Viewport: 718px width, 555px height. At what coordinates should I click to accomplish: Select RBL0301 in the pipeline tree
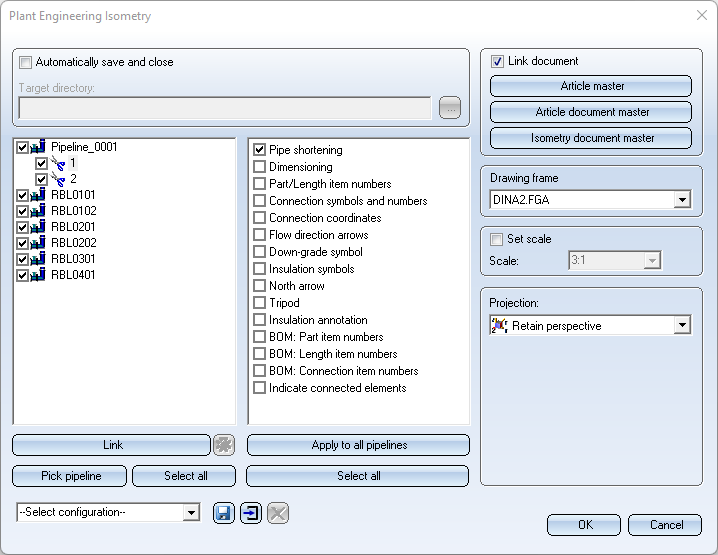(73, 258)
